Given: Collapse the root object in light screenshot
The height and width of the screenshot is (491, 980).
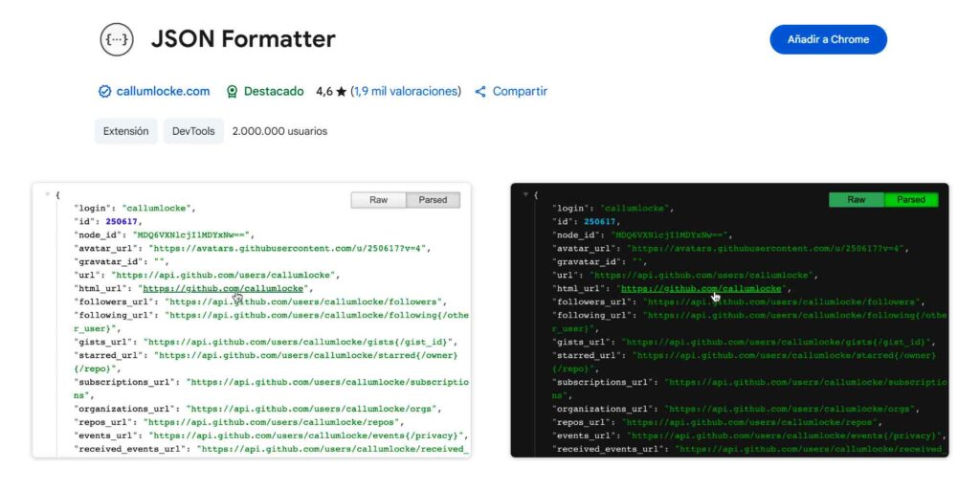Looking at the screenshot, I should coord(48,195).
